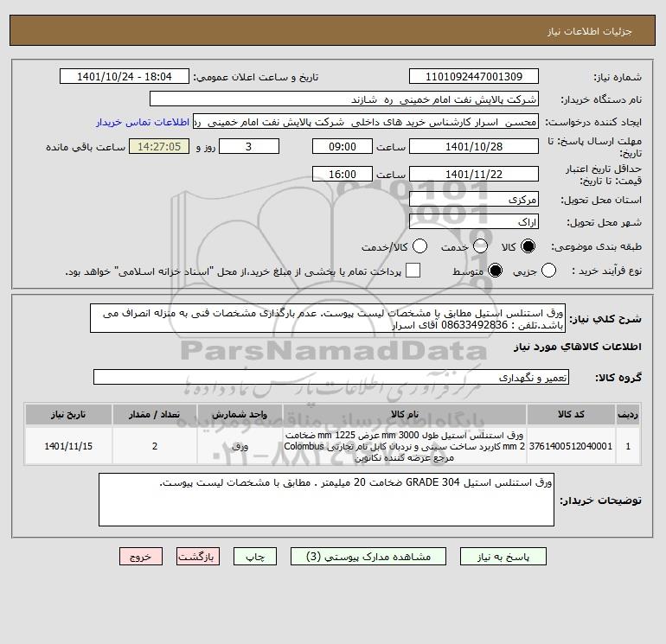666x644 pixels.
Task: Select the کالا radio button
Action: pos(528,246)
